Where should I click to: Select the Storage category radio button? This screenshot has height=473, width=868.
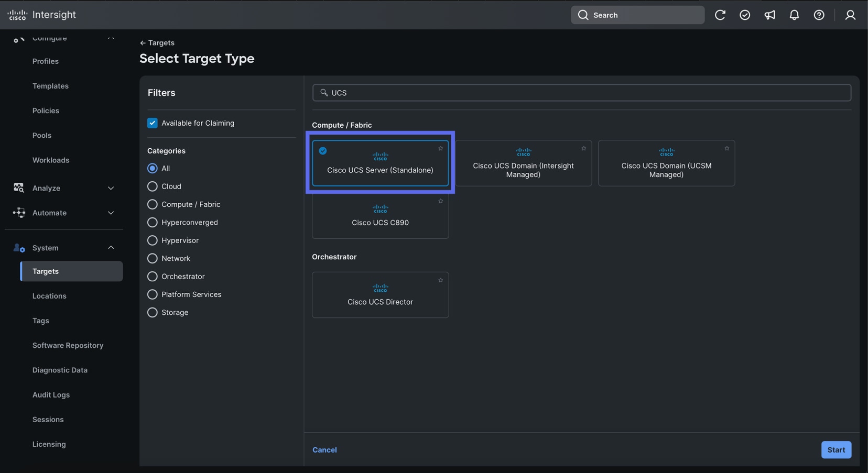tap(153, 312)
